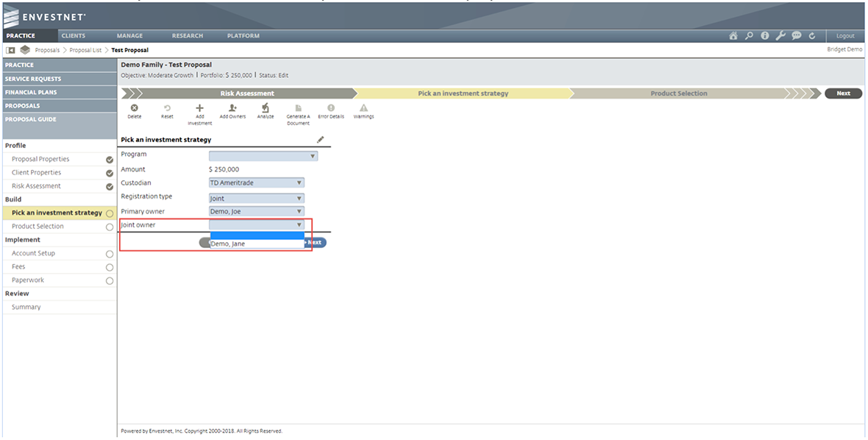Click Pick an investment strategy status circle
The image size is (868, 440).
(x=110, y=213)
